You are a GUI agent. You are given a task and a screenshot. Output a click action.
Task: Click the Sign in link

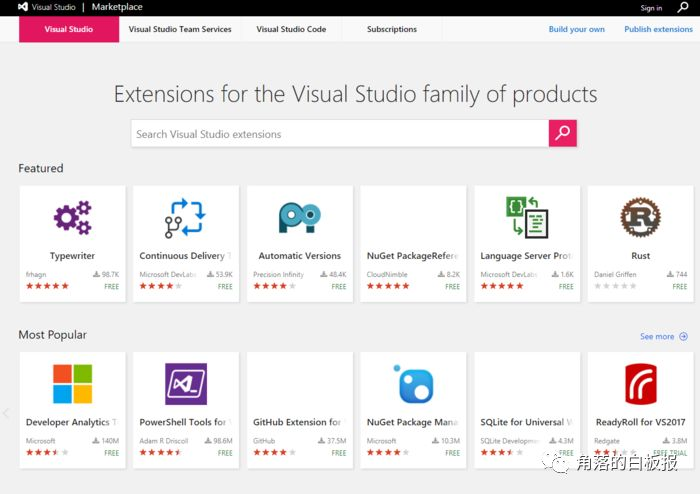(x=651, y=8)
